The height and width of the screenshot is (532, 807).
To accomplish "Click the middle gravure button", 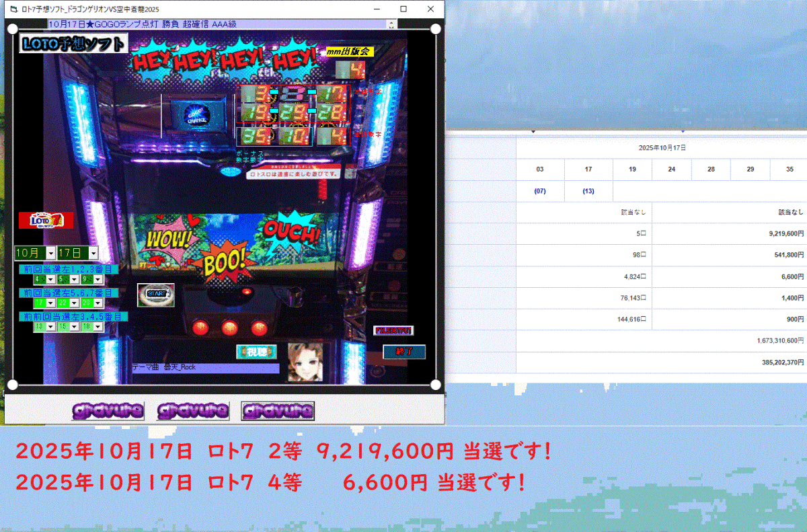I will (192, 410).
